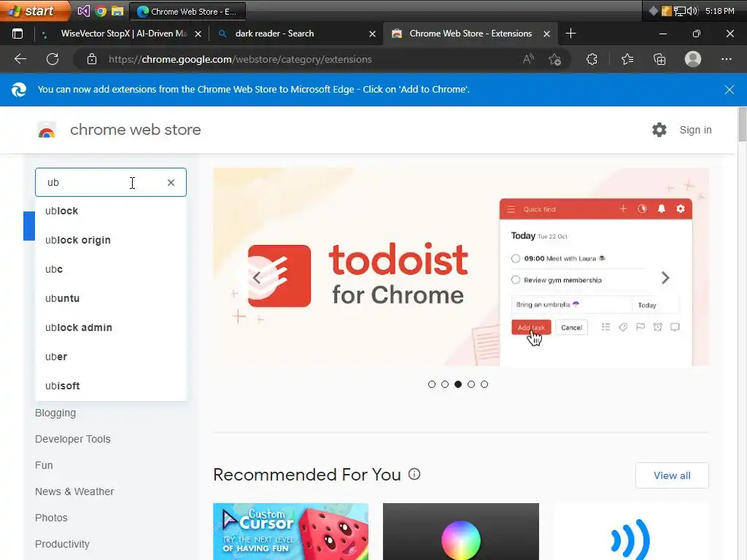
Task: Open the user profile avatar
Action: [693, 59]
